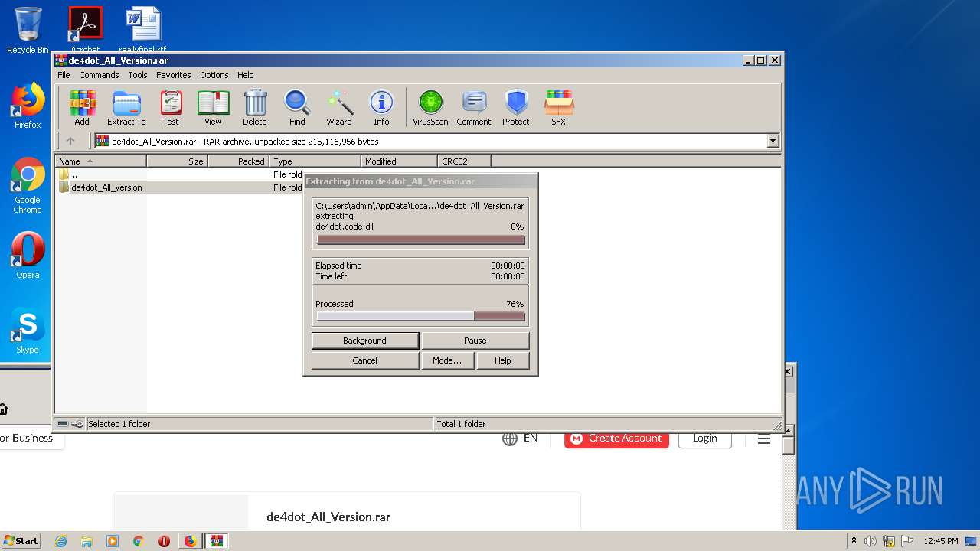This screenshot has height=551, width=980.
Task: Click the Start button
Action: 21,541
